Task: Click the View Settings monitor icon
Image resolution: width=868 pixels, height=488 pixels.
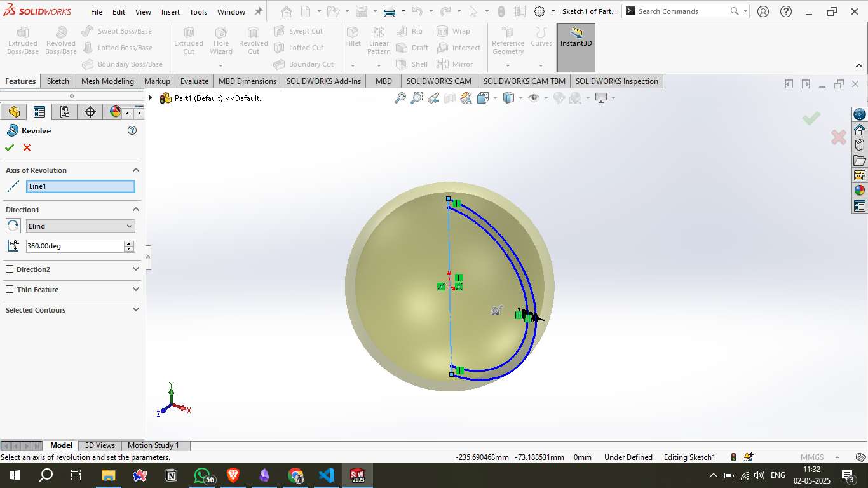Action: click(601, 98)
